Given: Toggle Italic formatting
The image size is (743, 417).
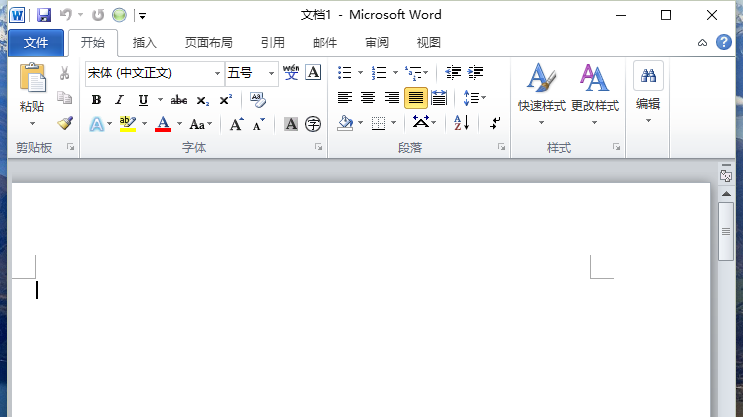Looking at the screenshot, I should click(119, 100).
